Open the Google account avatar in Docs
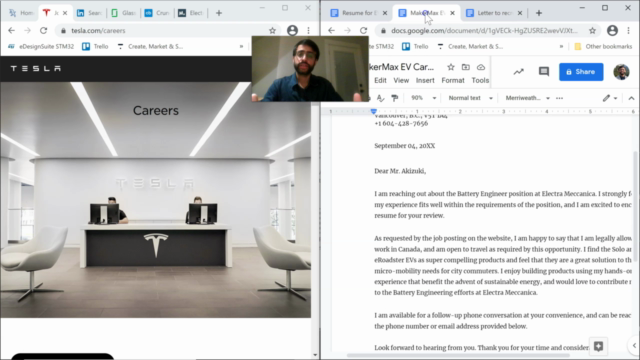 (621, 72)
